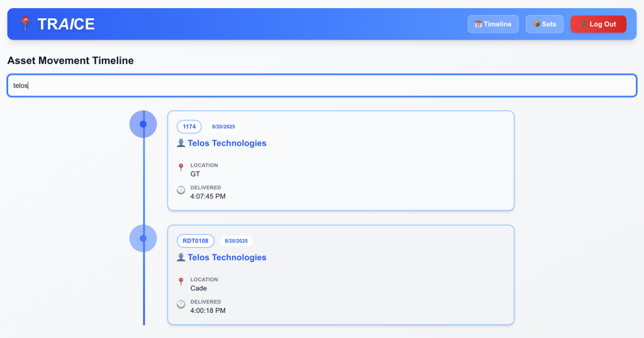Click asset ID badge 1174
The height and width of the screenshot is (338, 644).
coord(189,127)
